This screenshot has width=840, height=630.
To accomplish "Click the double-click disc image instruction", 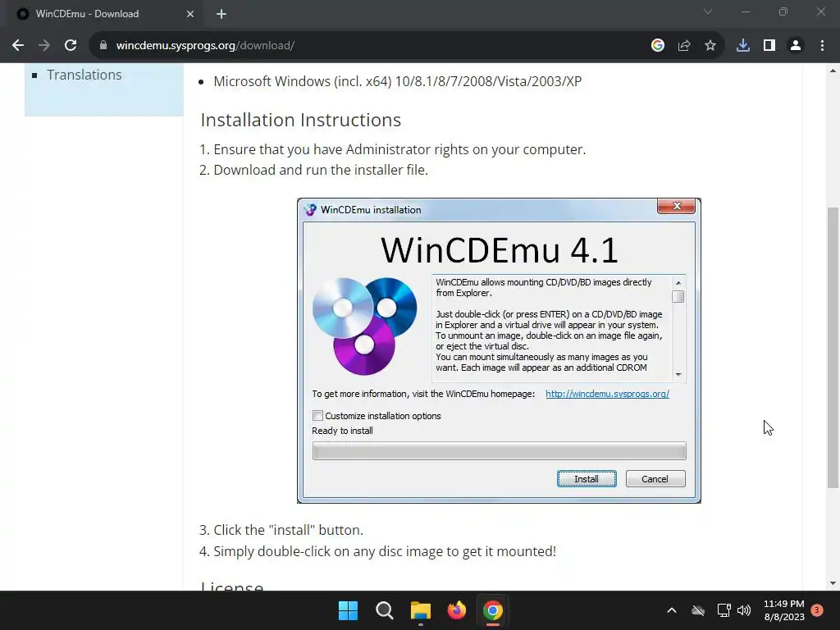I will 385,551.
